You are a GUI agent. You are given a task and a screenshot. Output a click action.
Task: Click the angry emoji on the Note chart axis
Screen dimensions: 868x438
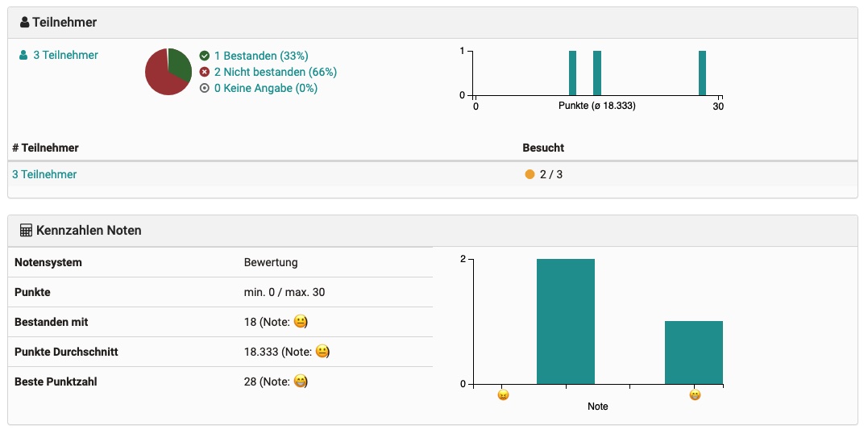pyautogui.click(x=503, y=395)
